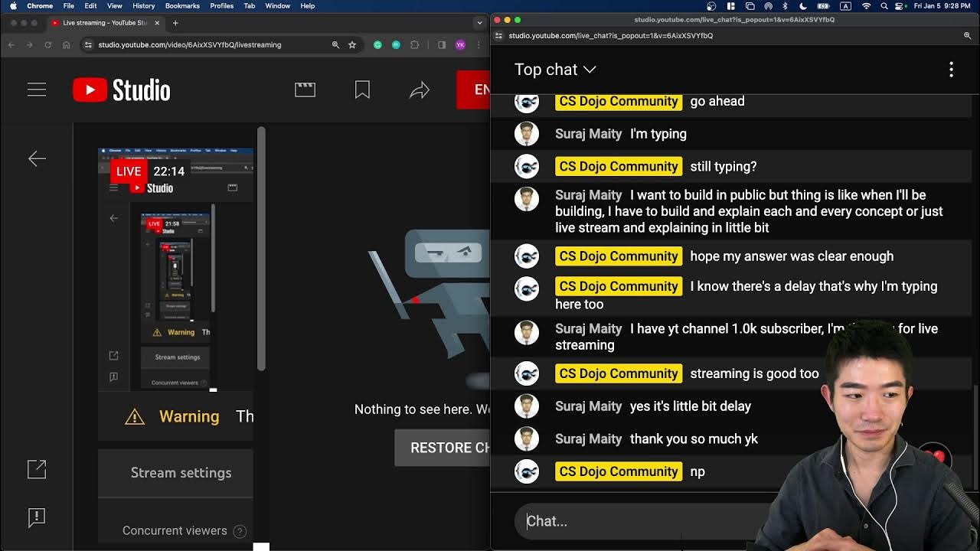The image size is (980, 551).
Task: Click the yellow warning triangle icon
Action: click(x=135, y=417)
